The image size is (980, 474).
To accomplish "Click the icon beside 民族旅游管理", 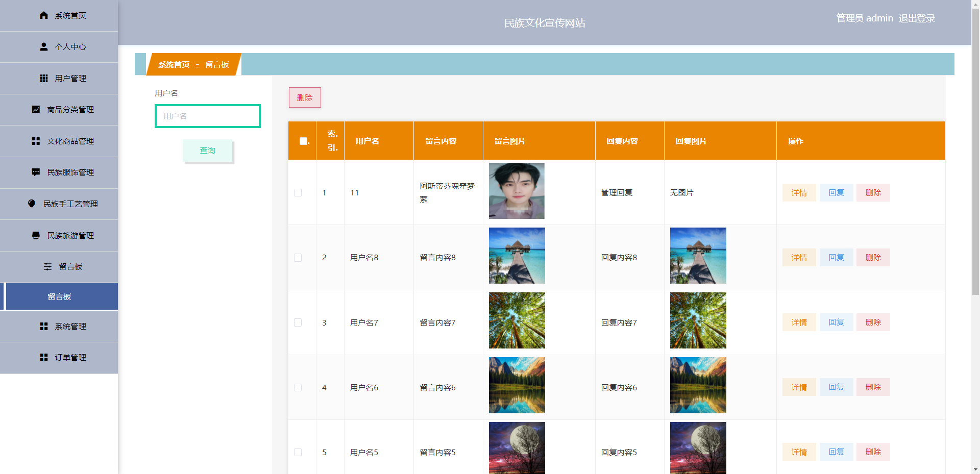I will [36, 235].
